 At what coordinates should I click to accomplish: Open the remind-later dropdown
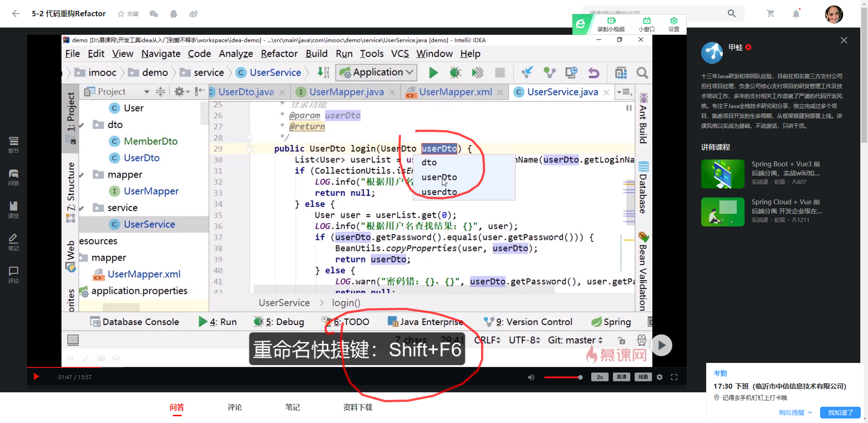pyautogui.click(x=795, y=413)
